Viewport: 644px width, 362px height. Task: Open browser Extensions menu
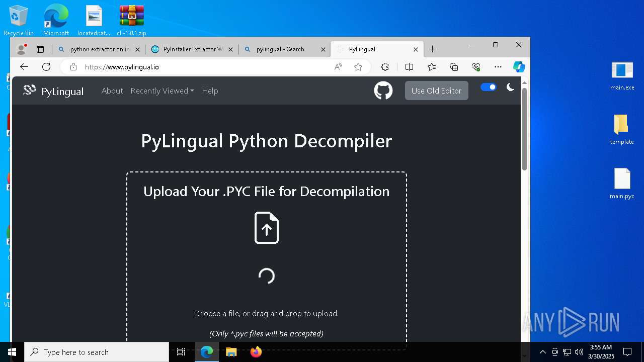click(385, 67)
